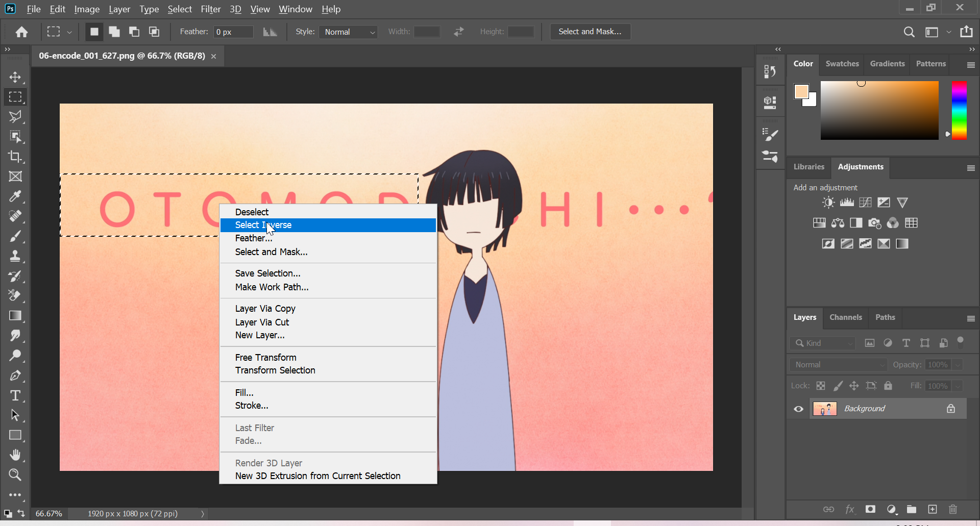Select the Eraser tool
980x526 pixels.
pos(15,296)
